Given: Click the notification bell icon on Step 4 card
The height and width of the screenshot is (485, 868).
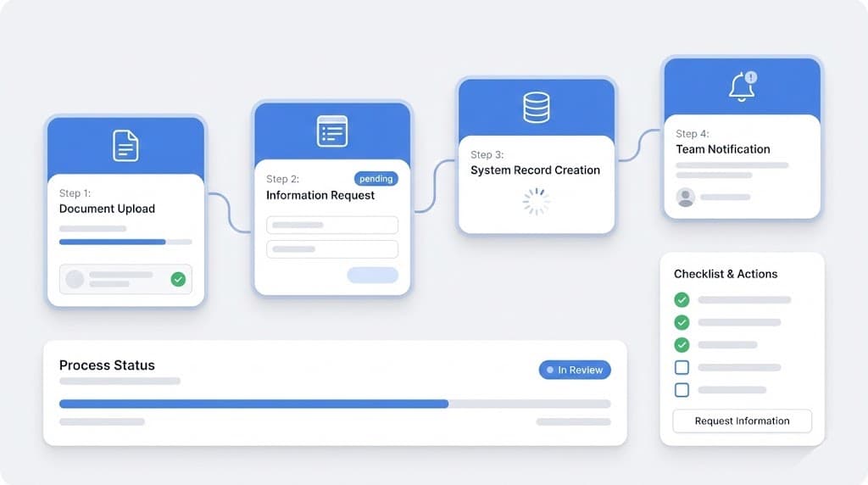Looking at the screenshot, I should (743, 87).
